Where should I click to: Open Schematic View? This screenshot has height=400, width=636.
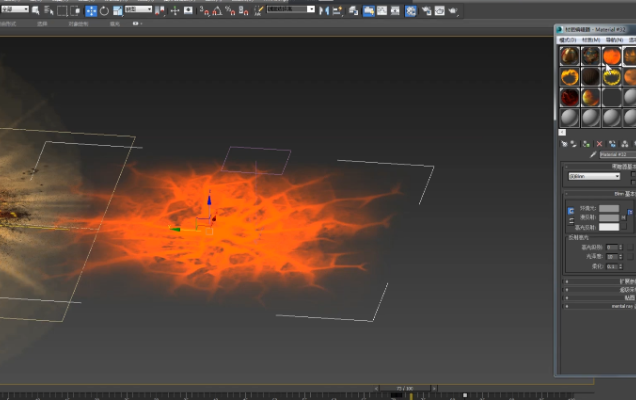click(395, 11)
